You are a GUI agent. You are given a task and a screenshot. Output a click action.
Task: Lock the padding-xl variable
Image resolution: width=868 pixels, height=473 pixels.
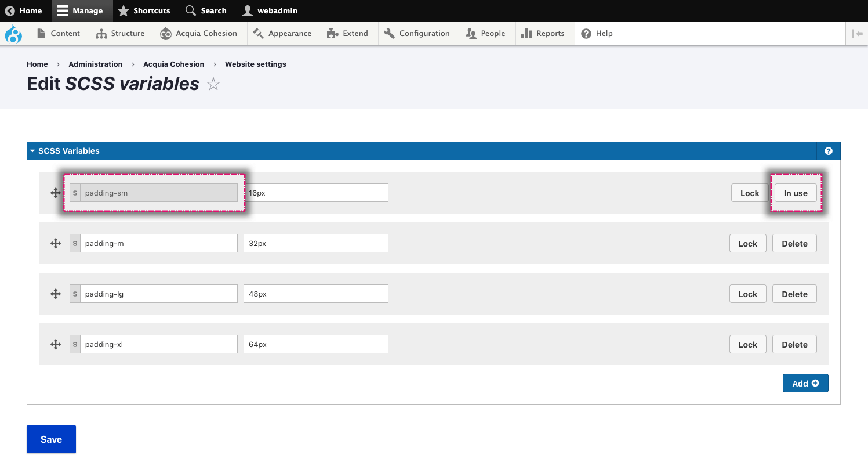click(748, 345)
